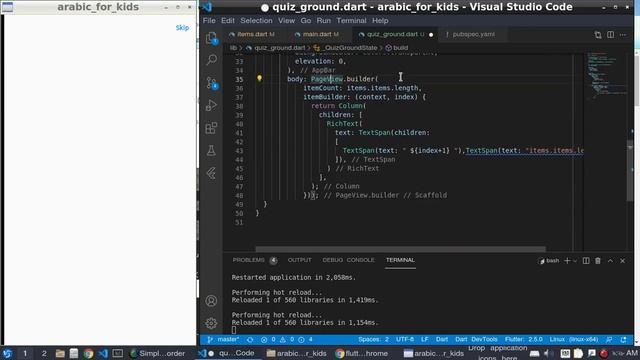Switch to the DEBUG CONSOLE panel tab
Image resolution: width=640 pixels, height=360 pixels.
(348, 260)
